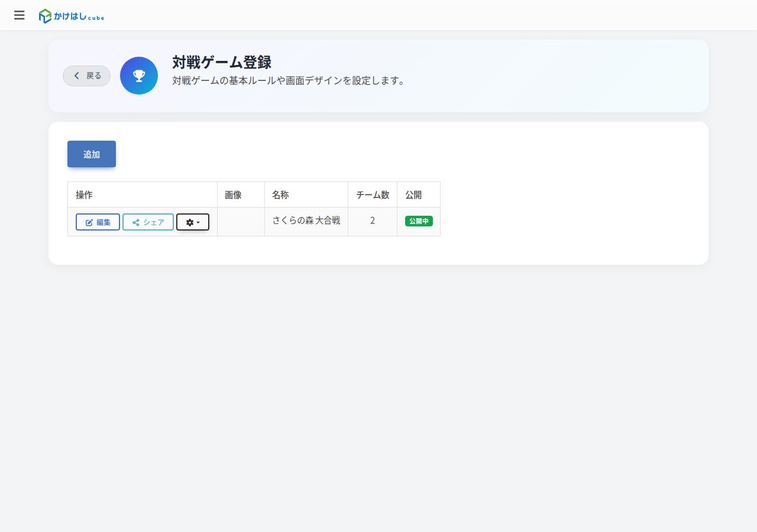The image size is (757, 532).
Task: Click the 名称 column header
Action: 306,194
